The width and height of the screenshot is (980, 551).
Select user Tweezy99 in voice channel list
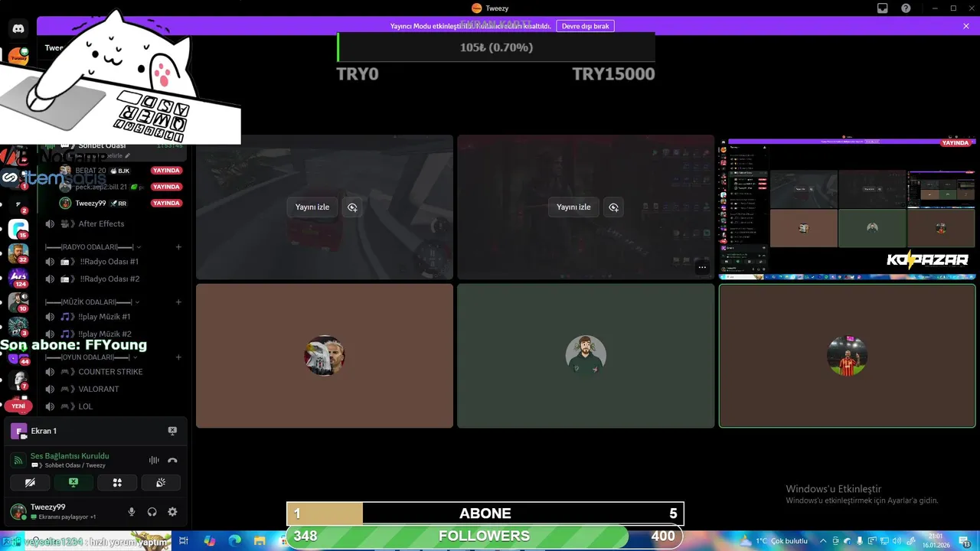point(121,203)
